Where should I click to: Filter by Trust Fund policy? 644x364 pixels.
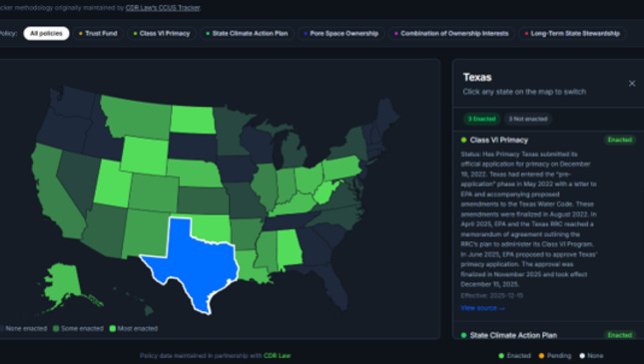pyautogui.click(x=98, y=34)
